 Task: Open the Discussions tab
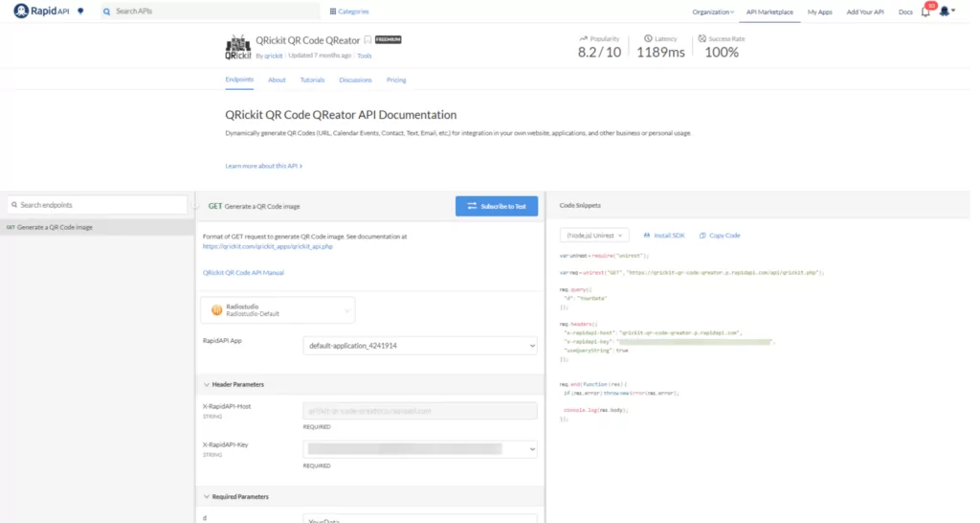click(355, 80)
